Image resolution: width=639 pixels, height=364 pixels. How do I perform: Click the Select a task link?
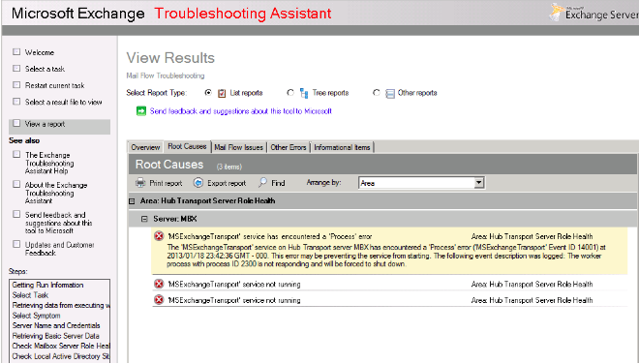pos(45,69)
